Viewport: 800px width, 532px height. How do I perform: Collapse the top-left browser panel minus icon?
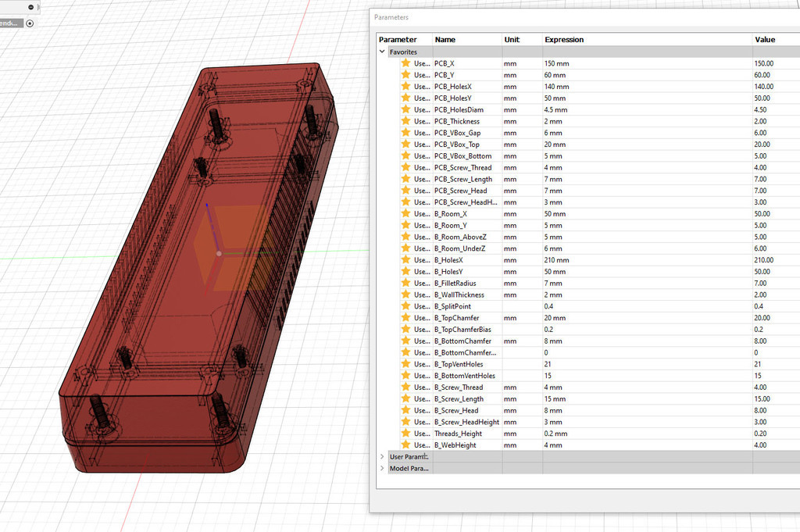(x=31, y=7)
